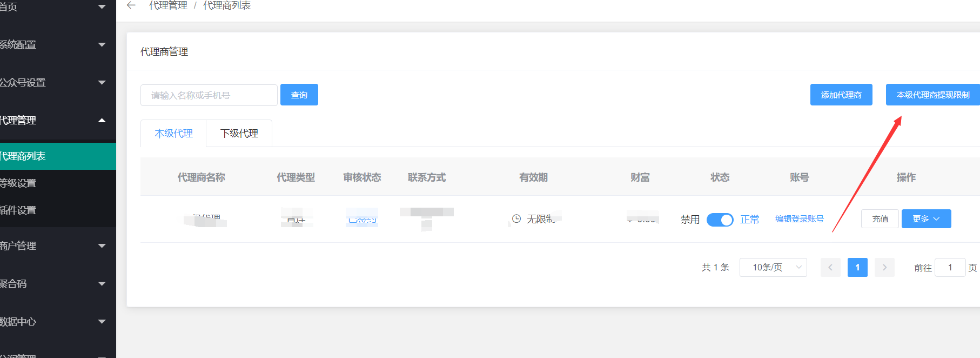
Task: Select 代理商列表 in the sidebar
Action: pyautogui.click(x=58, y=156)
